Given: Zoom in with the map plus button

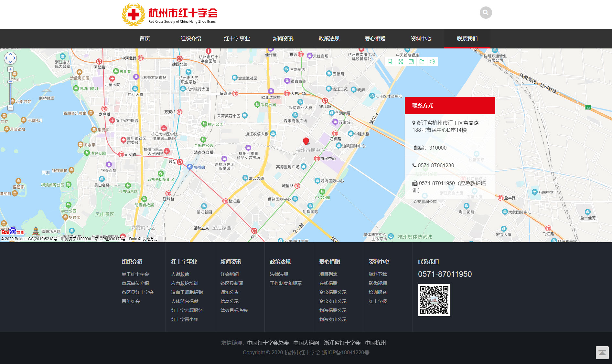Looking at the screenshot, I should [x=10, y=69].
